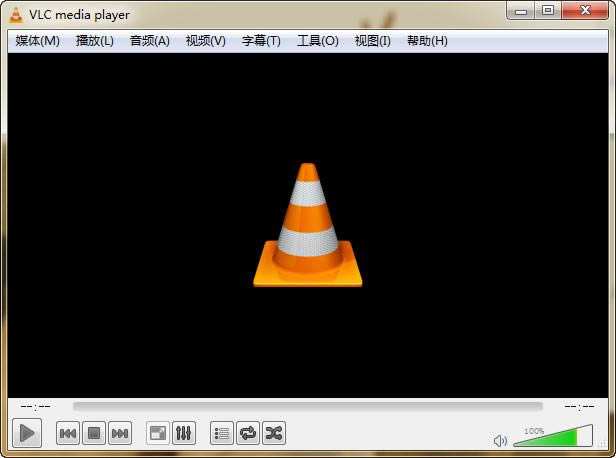Skip to the next track

tap(120, 433)
